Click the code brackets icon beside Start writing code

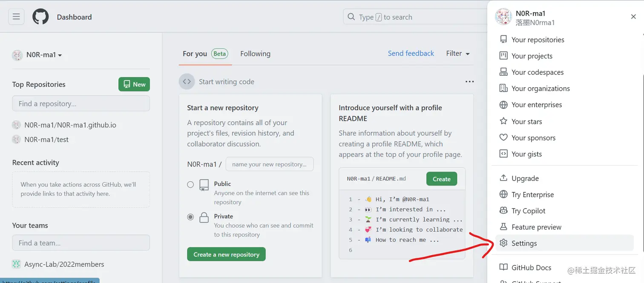click(x=187, y=82)
